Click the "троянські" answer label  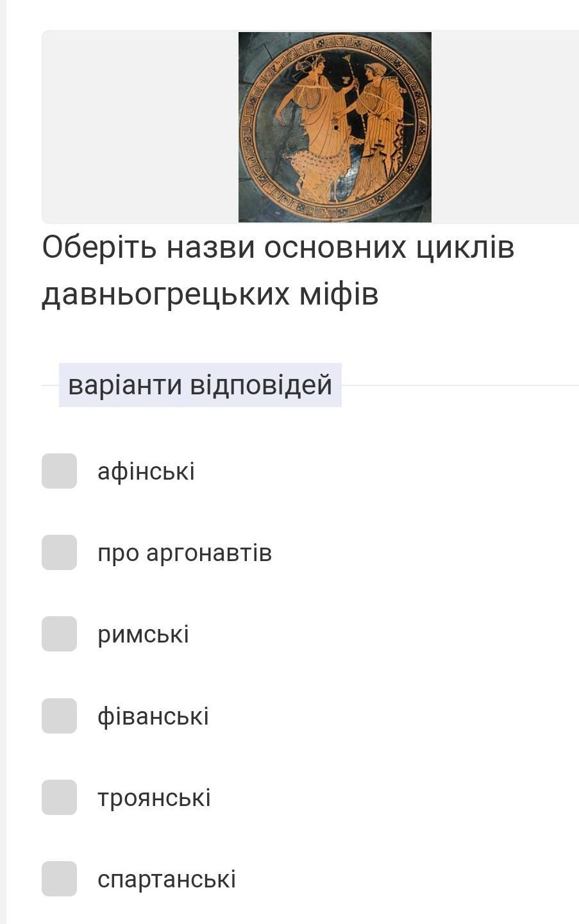pyautogui.click(x=154, y=798)
